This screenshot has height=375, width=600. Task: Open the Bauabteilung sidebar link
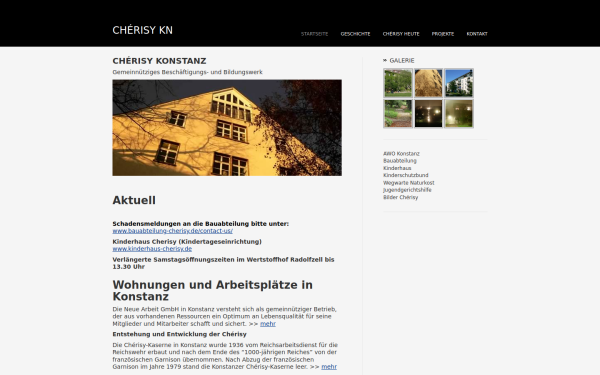(400, 161)
